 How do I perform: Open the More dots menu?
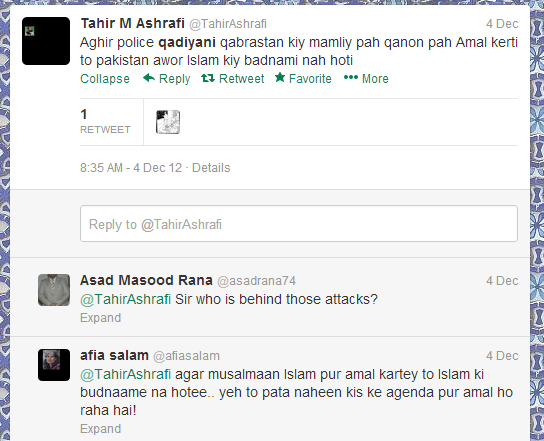[x=351, y=78]
